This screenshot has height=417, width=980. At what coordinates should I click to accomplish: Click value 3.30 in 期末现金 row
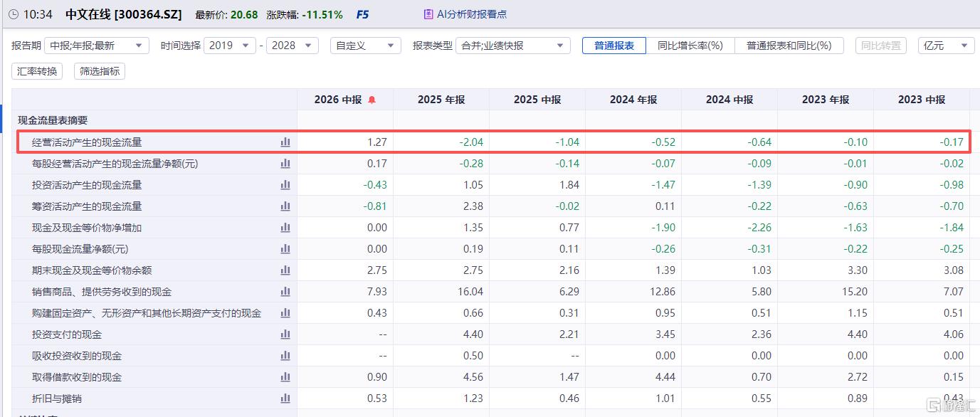(x=858, y=270)
